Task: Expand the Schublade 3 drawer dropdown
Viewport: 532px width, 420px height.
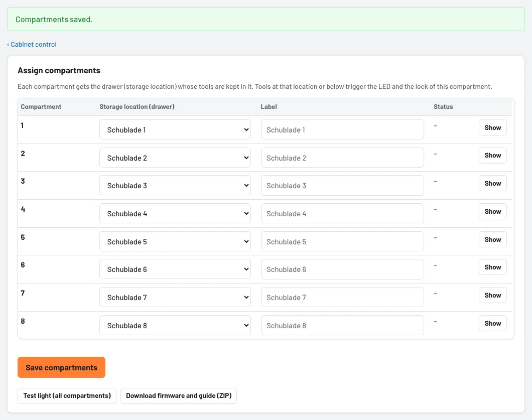Action: click(x=175, y=186)
